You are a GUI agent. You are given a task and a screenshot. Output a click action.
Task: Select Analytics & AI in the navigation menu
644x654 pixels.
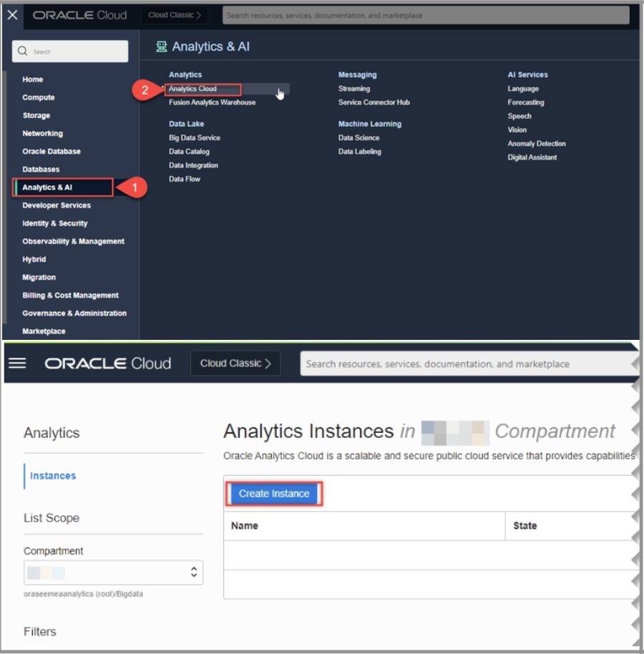click(x=61, y=187)
